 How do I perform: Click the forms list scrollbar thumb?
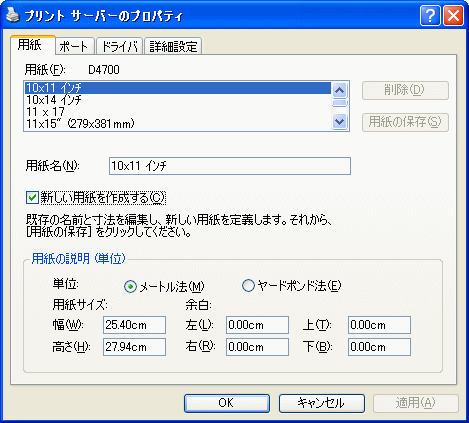tap(340, 103)
